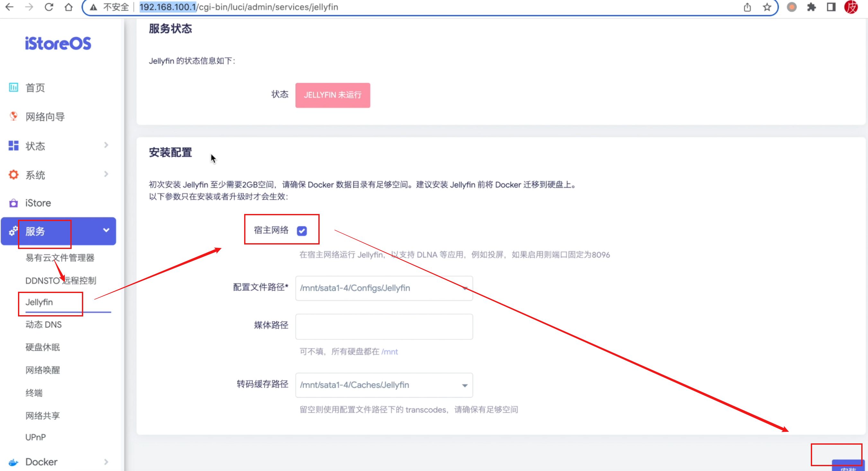Image resolution: width=868 pixels, height=471 pixels.
Task: Open 网络唤醒 service page
Action: (43, 370)
